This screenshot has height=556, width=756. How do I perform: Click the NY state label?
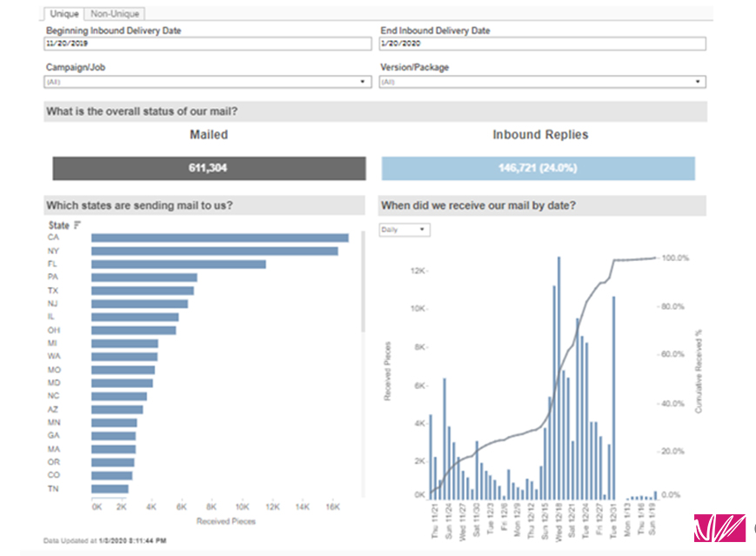(53, 251)
